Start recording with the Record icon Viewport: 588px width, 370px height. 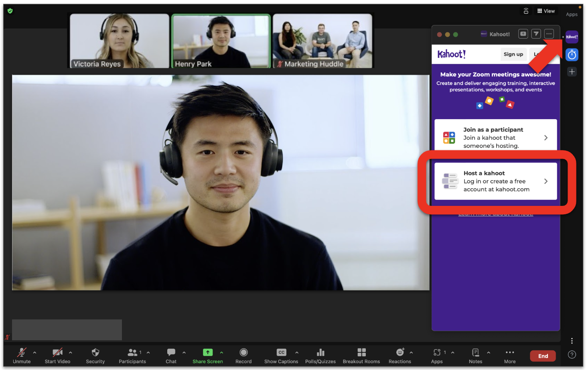coord(243,352)
